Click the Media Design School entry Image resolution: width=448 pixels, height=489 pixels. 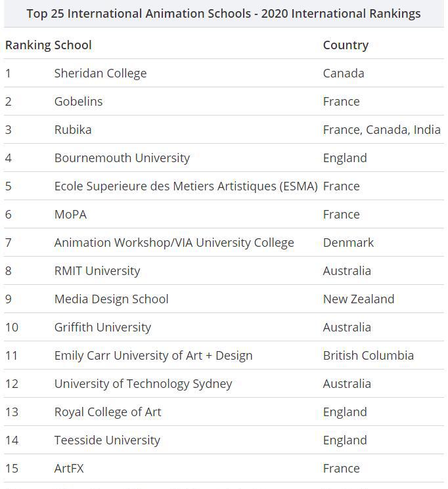(111, 299)
